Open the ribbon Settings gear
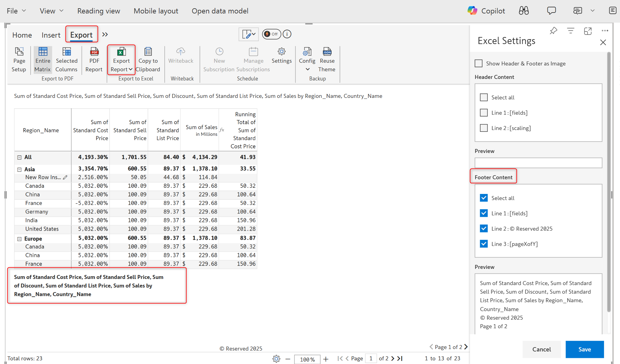 click(281, 52)
